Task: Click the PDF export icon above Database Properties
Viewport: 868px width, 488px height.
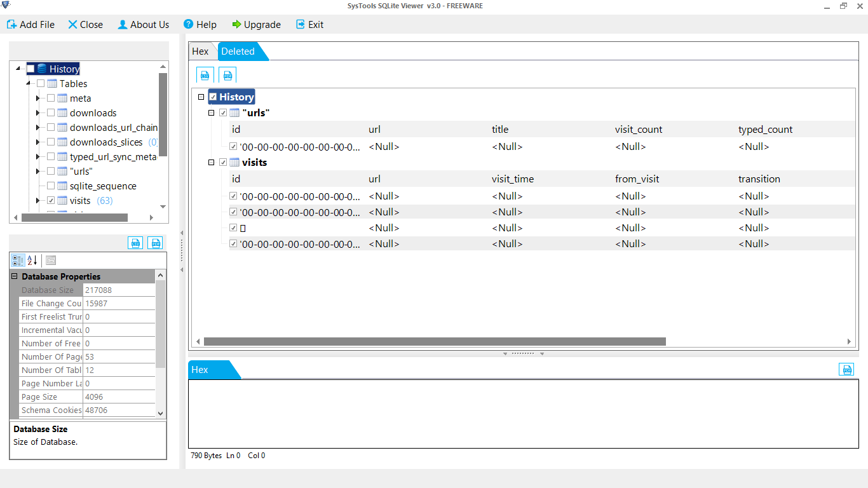Action: [x=155, y=243]
